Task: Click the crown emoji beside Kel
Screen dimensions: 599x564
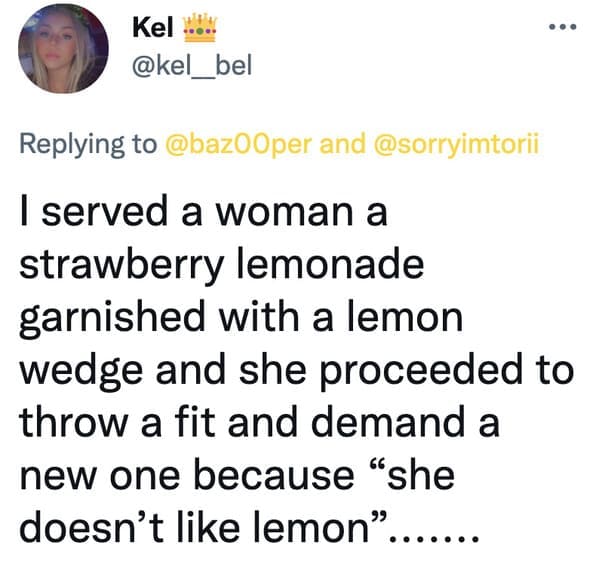Action: click(200, 28)
